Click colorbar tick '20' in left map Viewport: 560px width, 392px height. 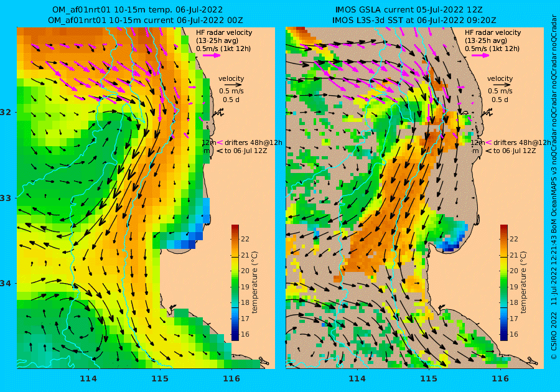click(245, 271)
